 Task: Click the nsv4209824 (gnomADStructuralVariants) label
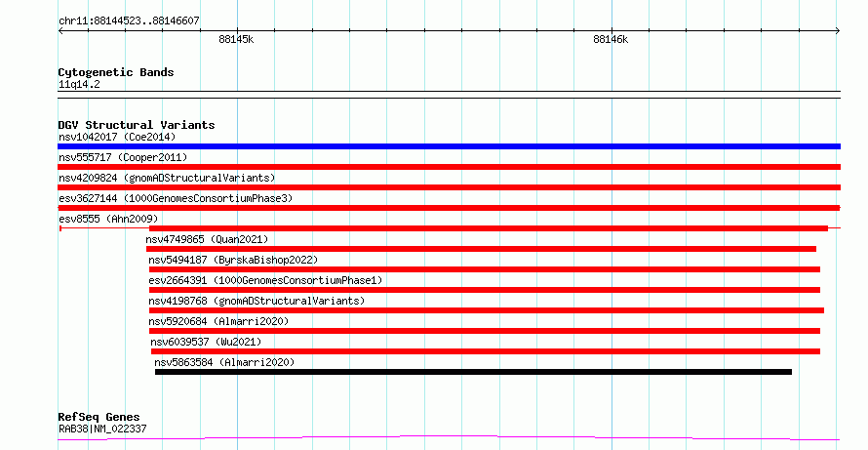pyautogui.click(x=167, y=178)
